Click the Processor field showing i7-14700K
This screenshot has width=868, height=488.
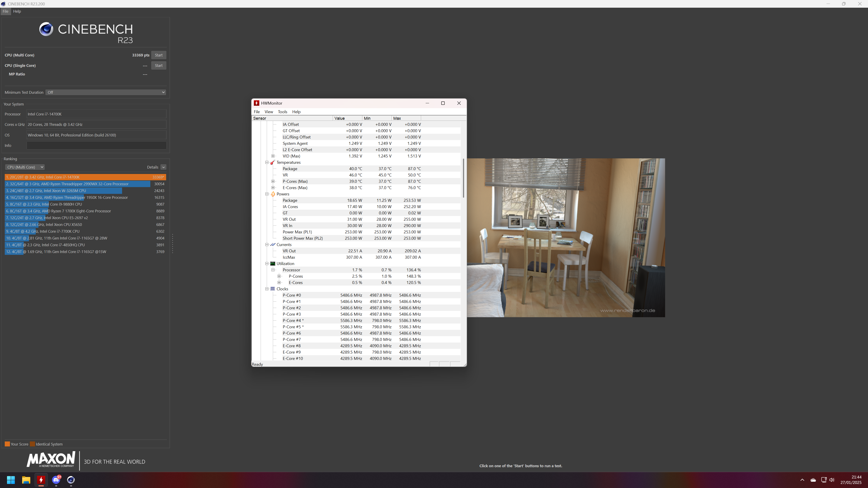(96, 114)
